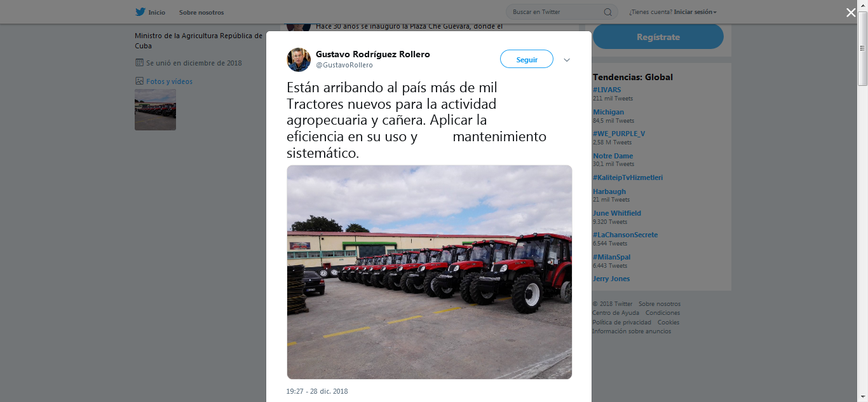Open the Iniciar sesión dropdown
Image resolution: width=868 pixels, height=402 pixels.
tap(695, 12)
